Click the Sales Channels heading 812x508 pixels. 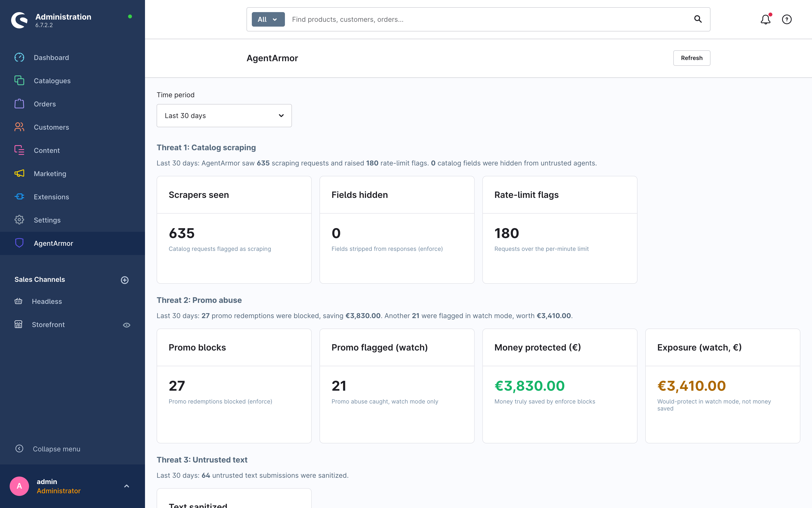tap(40, 280)
